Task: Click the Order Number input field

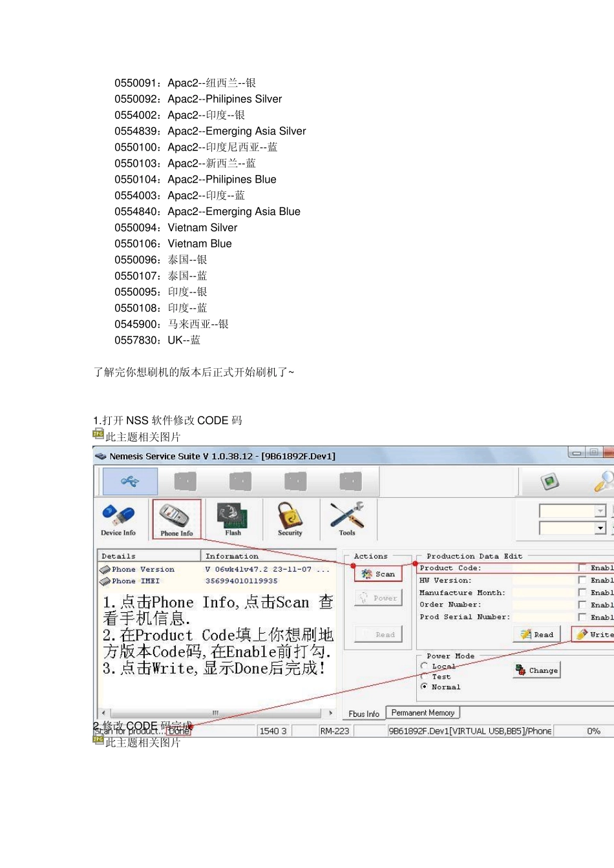Action: (544, 604)
